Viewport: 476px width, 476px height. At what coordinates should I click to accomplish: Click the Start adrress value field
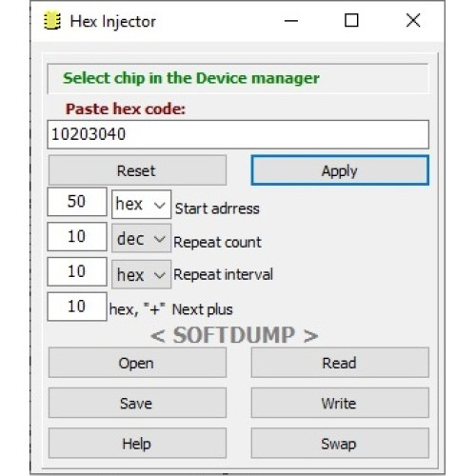point(77,202)
